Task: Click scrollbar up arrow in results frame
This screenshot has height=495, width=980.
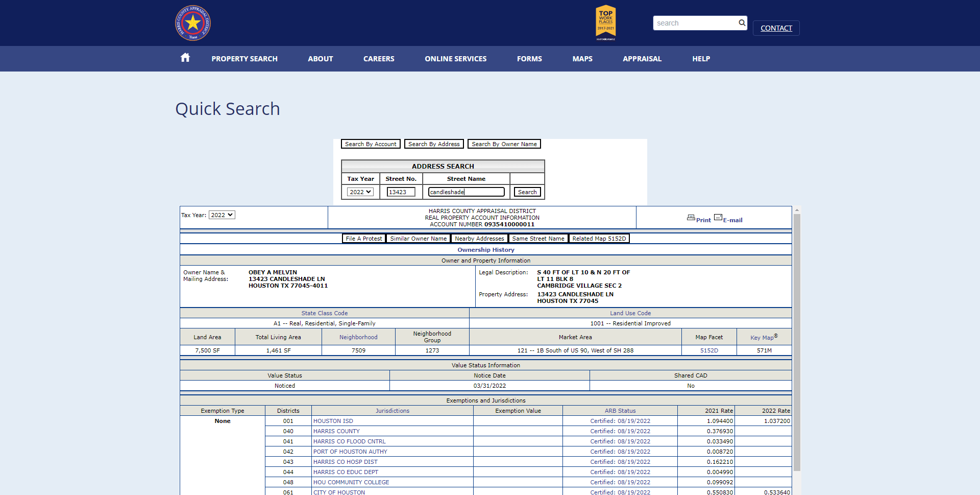Action: click(x=797, y=209)
